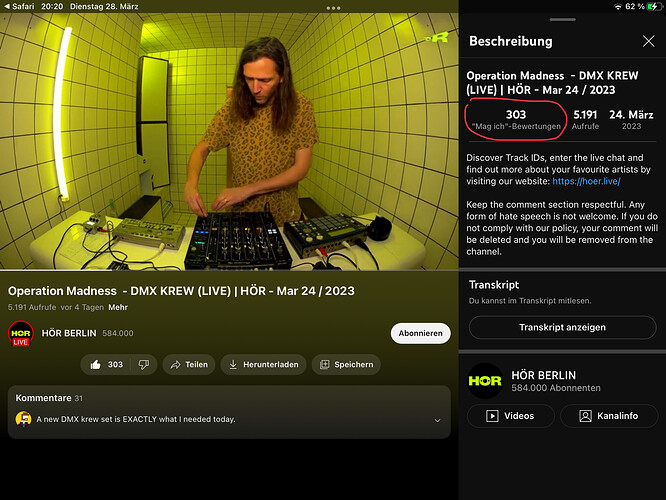Tap the Wi-Fi status icon
The width and height of the screenshot is (666, 500).
[618, 6]
